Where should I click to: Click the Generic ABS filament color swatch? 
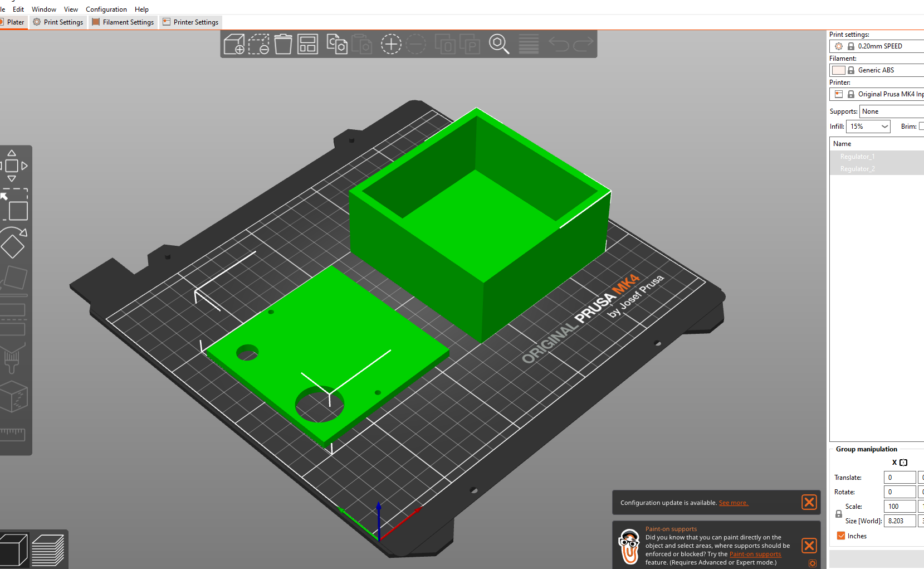[x=838, y=70]
